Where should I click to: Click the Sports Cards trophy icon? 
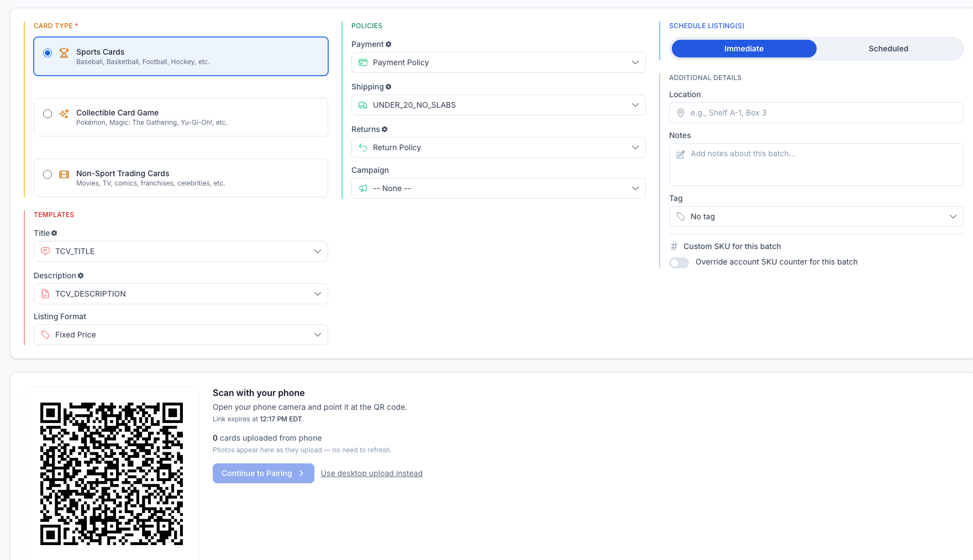click(x=64, y=53)
